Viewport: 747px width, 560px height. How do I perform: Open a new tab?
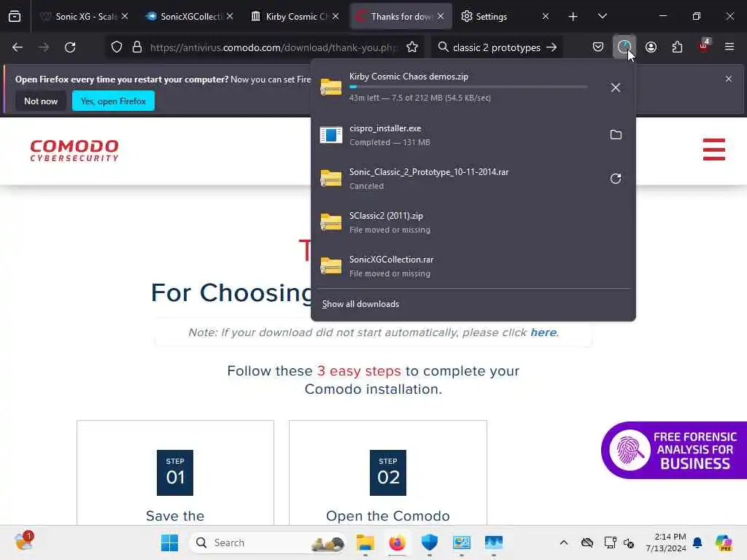point(573,17)
